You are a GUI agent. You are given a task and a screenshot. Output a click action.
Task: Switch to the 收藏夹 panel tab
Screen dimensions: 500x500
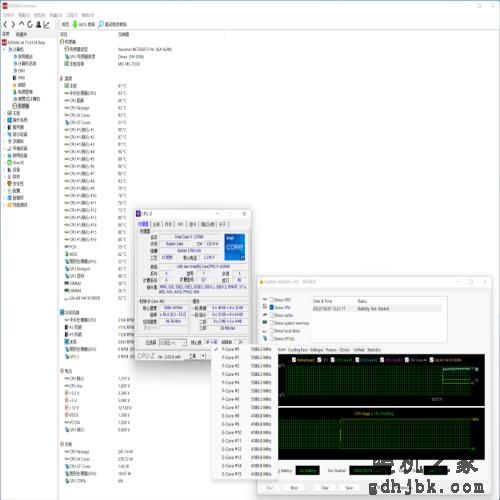click(x=21, y=34)
